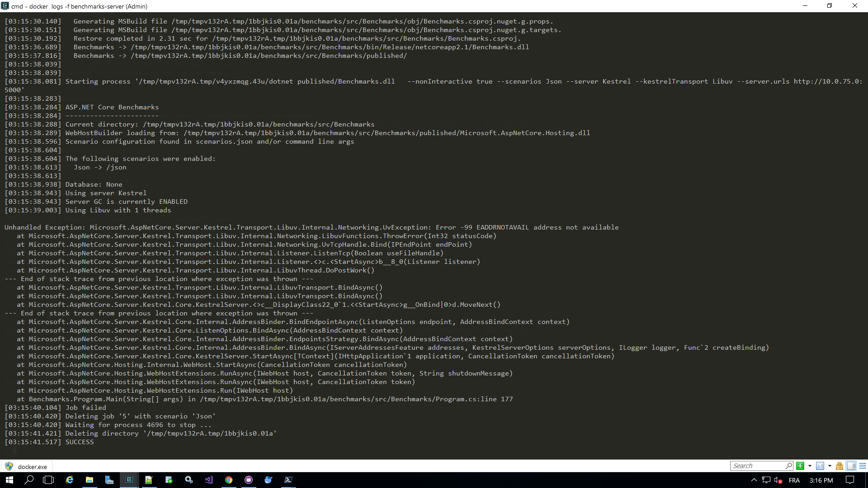
Task: Click the muted volume tray icon
Action: pyautogui.click(x=778, y=480)
